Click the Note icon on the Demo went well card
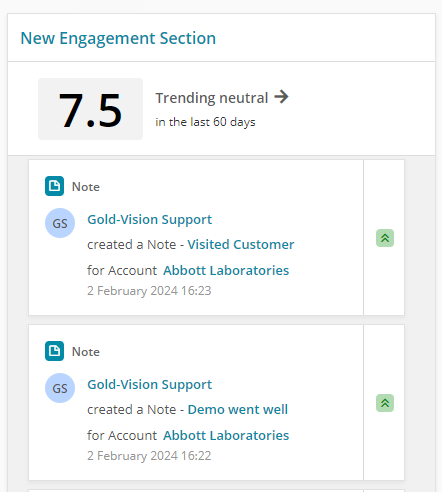Viewport: 442px width, 492px height. (x=54, y=351)
